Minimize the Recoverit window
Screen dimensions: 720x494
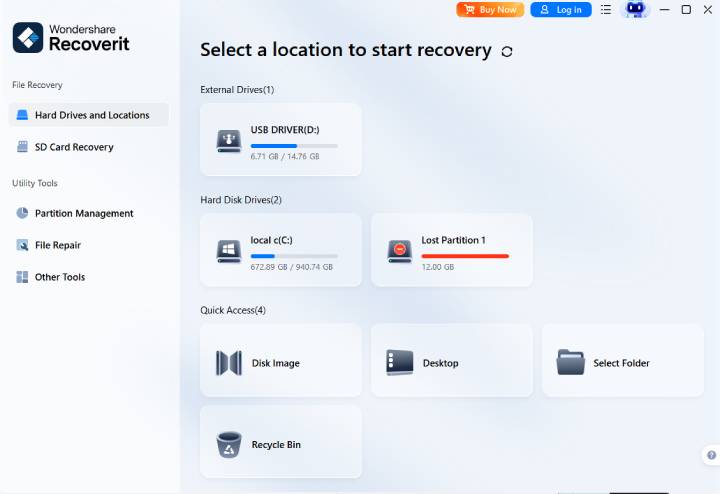pyautogui.click(x=664, y=10)
